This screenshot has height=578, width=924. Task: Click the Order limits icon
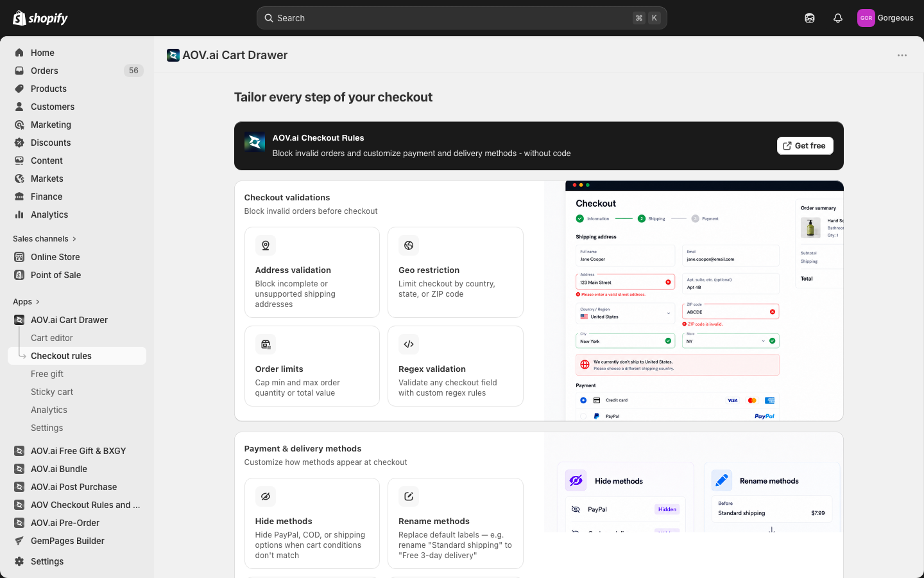[x=266, y=344]
